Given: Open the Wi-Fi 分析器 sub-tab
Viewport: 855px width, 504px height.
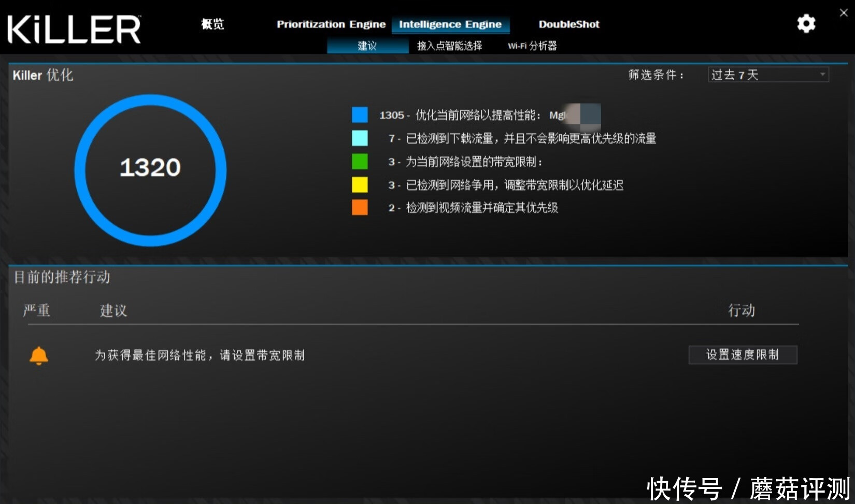Looking at the screenshot, I should (532, 46).
